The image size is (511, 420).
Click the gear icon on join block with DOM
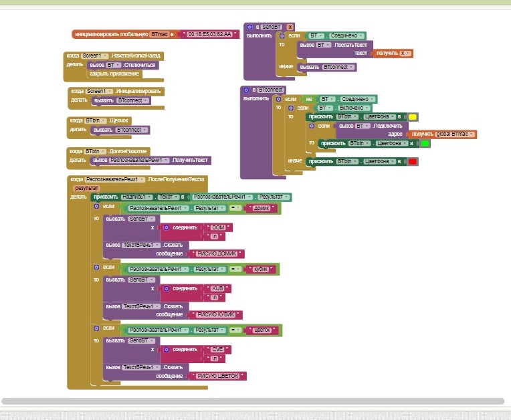pos(167,227)
